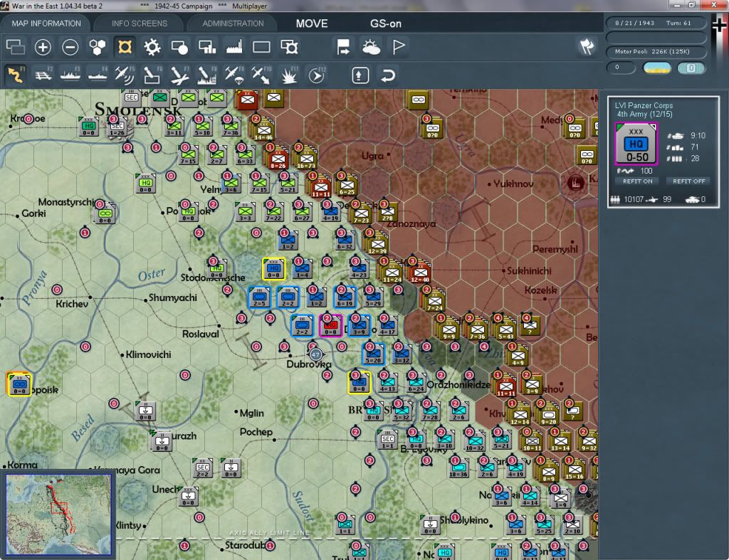Click the gear-shaped map toolbar icon

(x=152, y=47)
